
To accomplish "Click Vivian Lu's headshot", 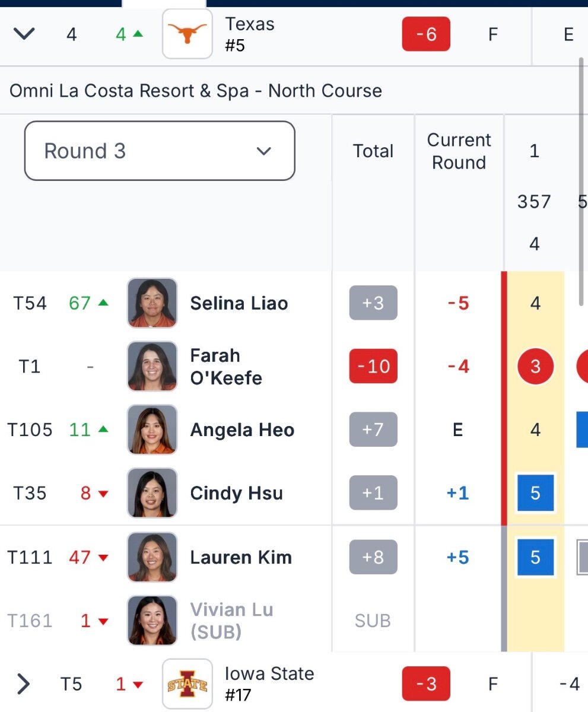I will pyautogui.click(x=152, y=621).
